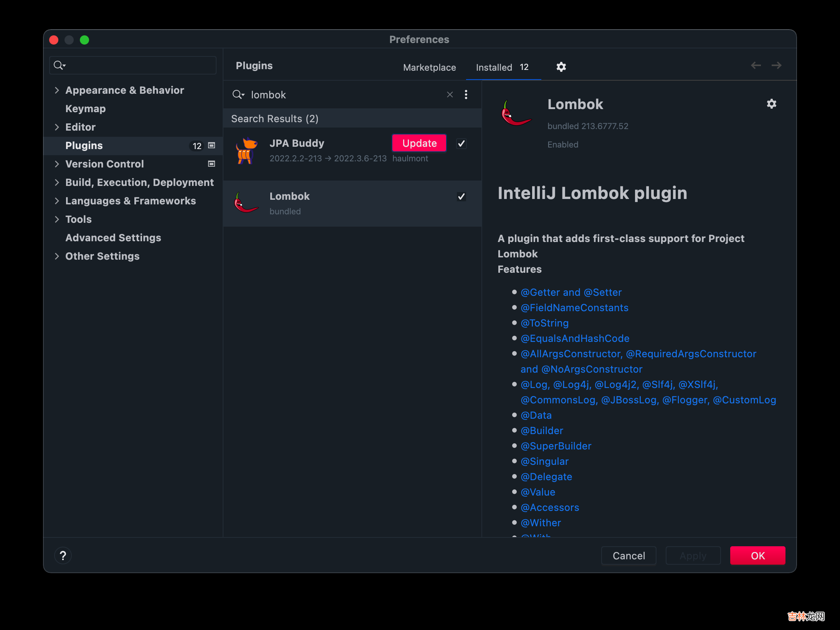The width and height of the screenshot is (840, 630).
Task: Click the '12' badge on Plugins row
Action: [197, 146]
